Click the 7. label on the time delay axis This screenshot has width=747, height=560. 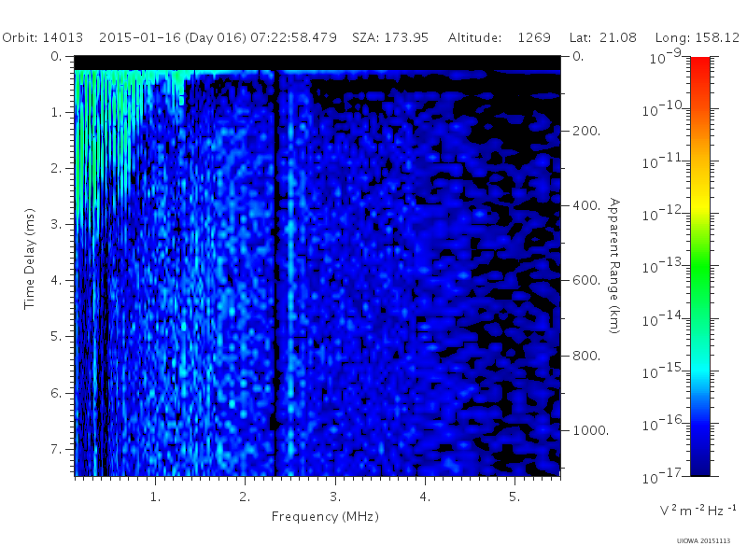coord(56,449)
